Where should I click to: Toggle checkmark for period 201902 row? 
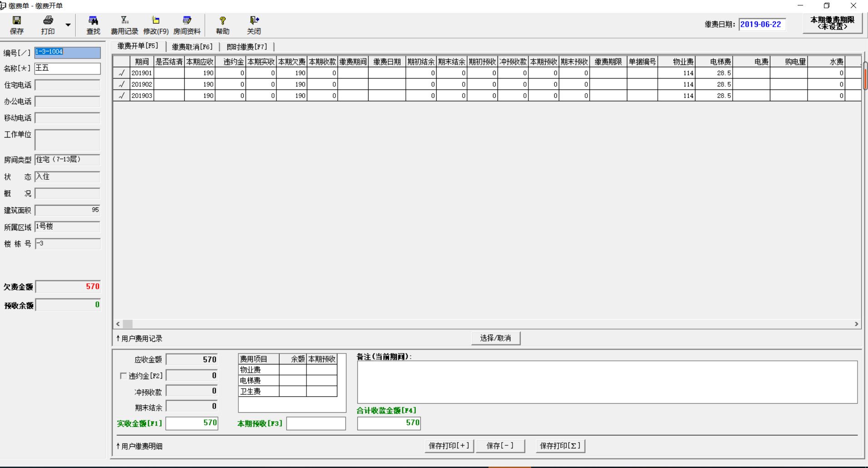[x=121, y=84]
